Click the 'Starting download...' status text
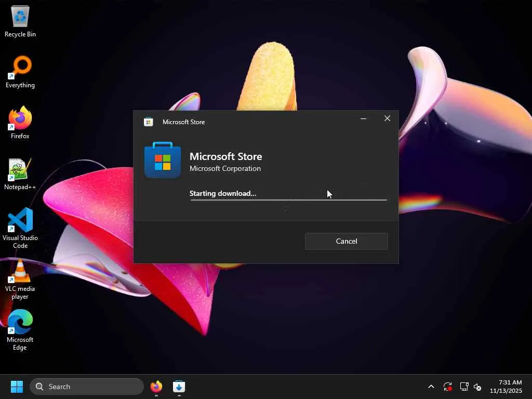 (x=223, y=193)
